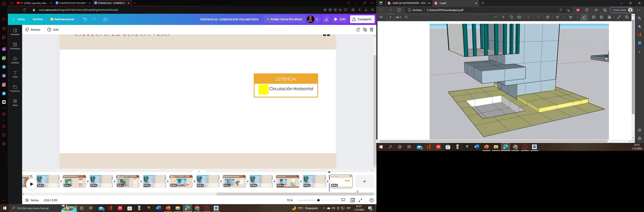Open the Elementos panel in Canva sidebar
Image resolution: width=644 pixels, height=212 pixels.
click(15, 46)
